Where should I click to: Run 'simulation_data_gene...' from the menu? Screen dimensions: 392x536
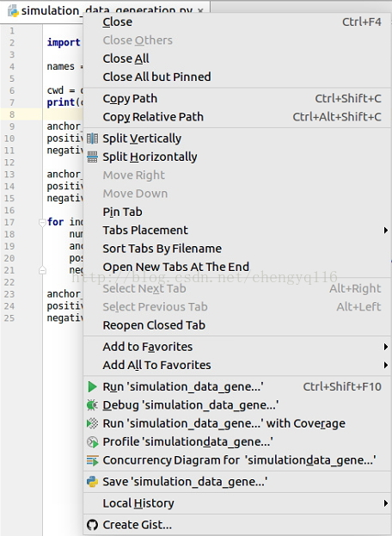point(237,386)
